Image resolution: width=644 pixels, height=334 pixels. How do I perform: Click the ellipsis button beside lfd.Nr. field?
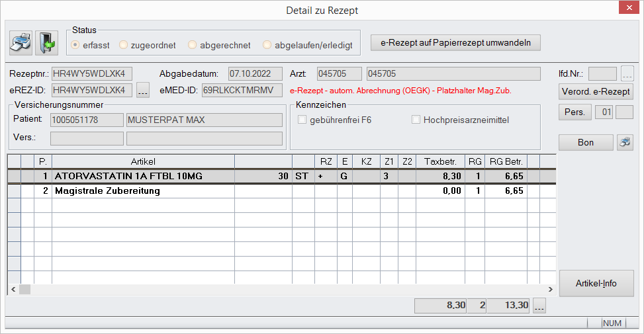(627, 73)
